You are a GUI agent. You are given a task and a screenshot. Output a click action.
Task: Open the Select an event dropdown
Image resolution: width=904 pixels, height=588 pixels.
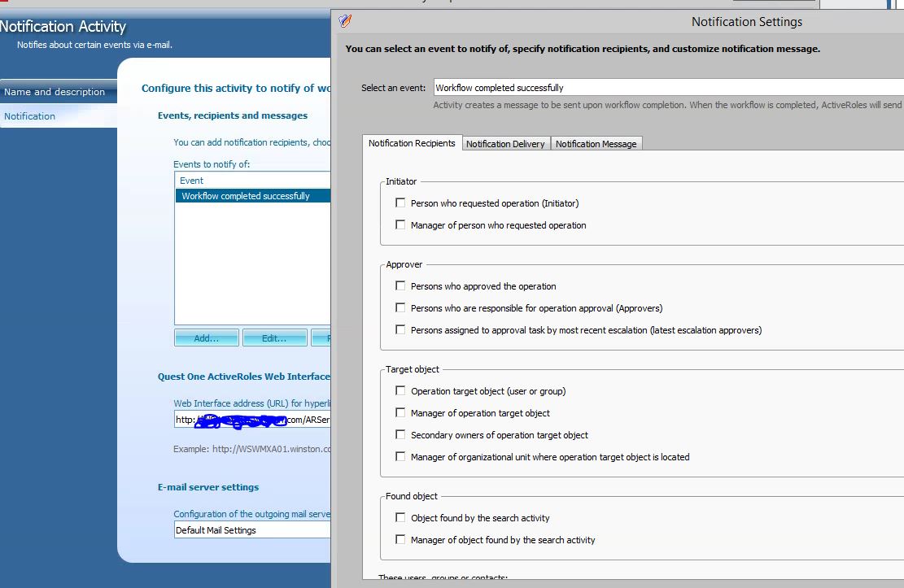point(668,88)
